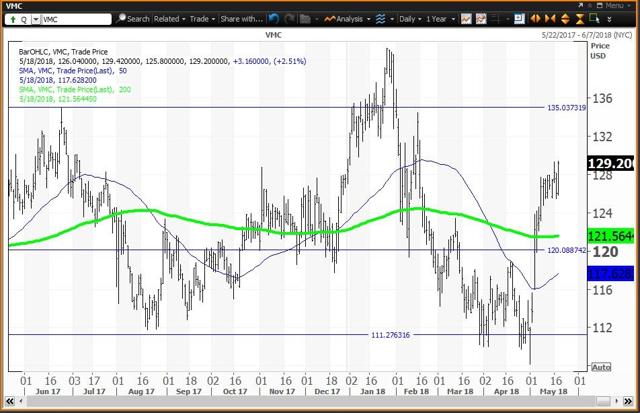Click the horizontal scrollbar thumb

point(602,402)
